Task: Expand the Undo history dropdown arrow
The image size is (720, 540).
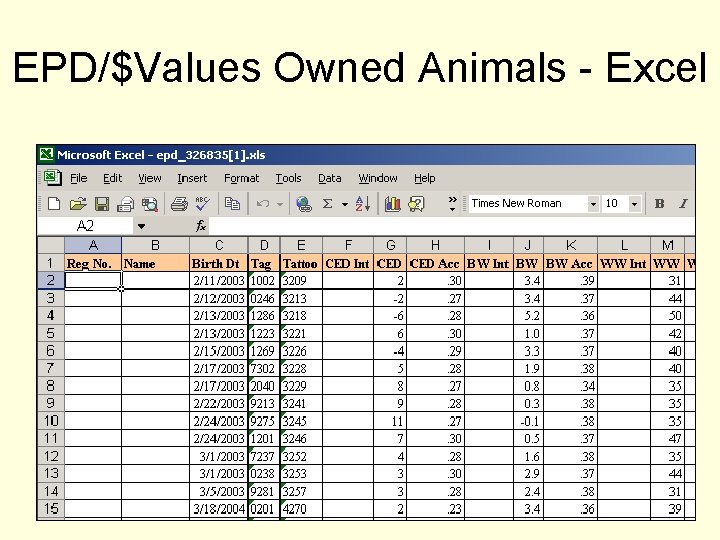Action: tap(280, 204)
